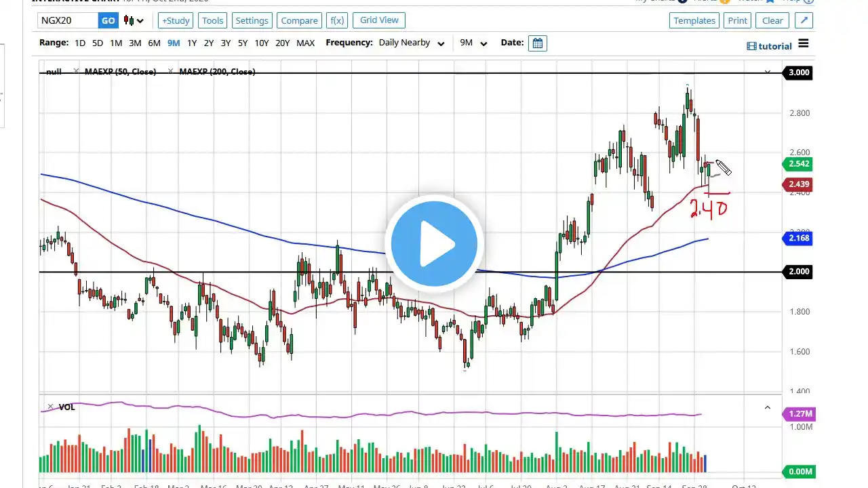The height and width of the screenshot is (488, 868).
Task: Play the video with the center play button
Action: [434, 244]
